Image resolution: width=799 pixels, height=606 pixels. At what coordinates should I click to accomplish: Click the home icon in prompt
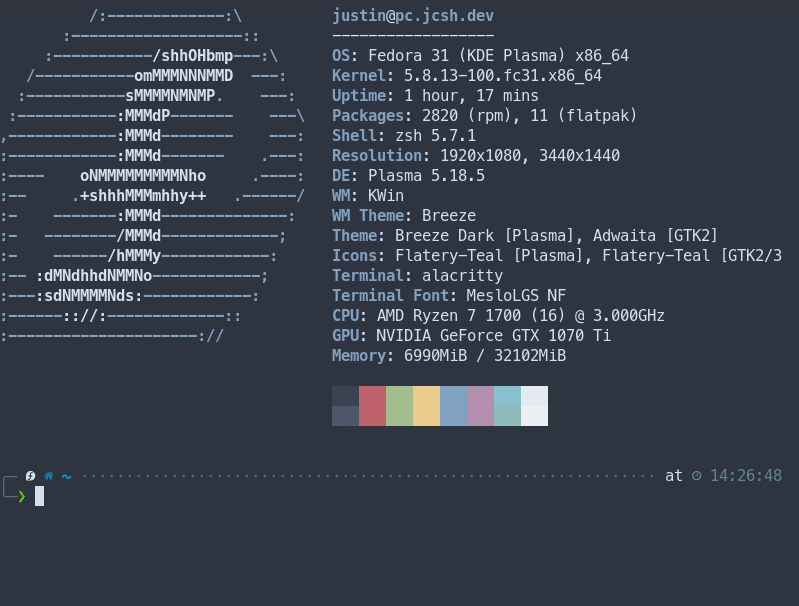coord(48,476)
